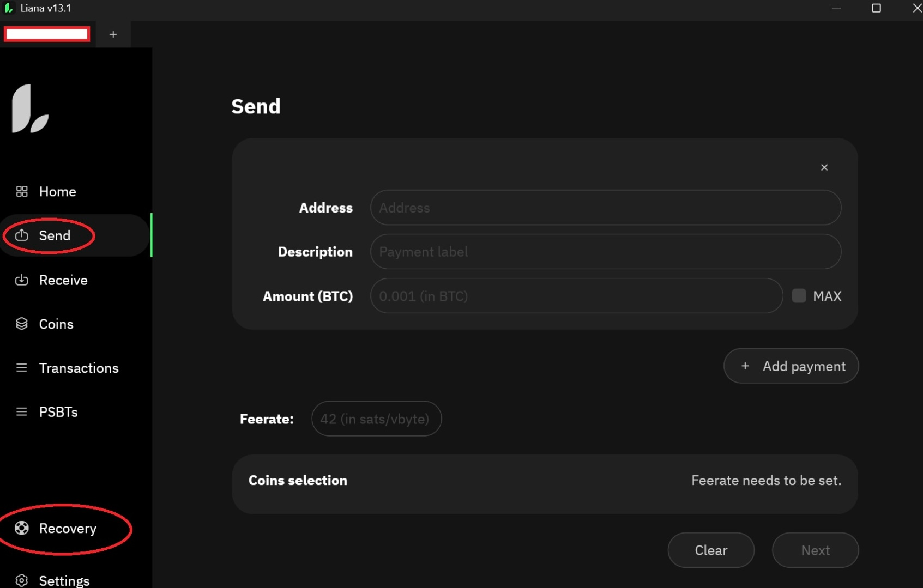The width and height of the screenshot is (923, 588).
Task: Click the Liana leaf logo
Action: tap(30, 108)
